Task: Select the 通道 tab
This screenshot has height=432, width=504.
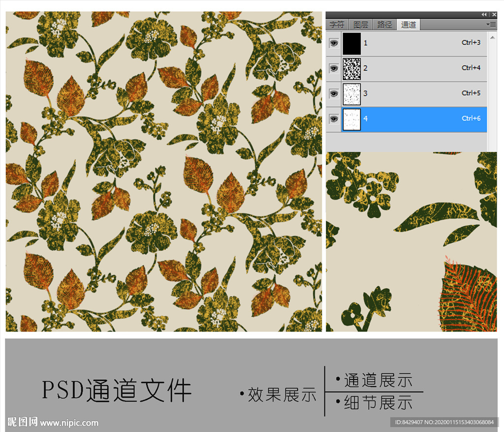Action: tap(408, 25)
